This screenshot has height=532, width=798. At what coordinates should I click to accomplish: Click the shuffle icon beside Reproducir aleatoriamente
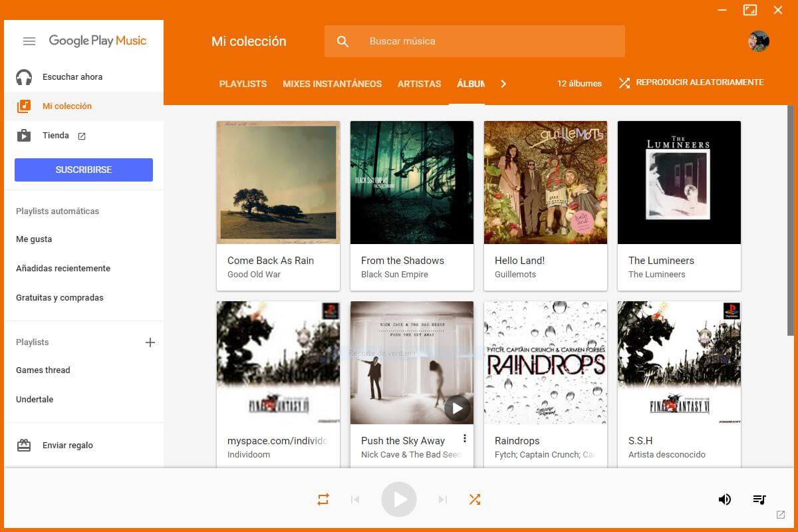coord(624,83)
